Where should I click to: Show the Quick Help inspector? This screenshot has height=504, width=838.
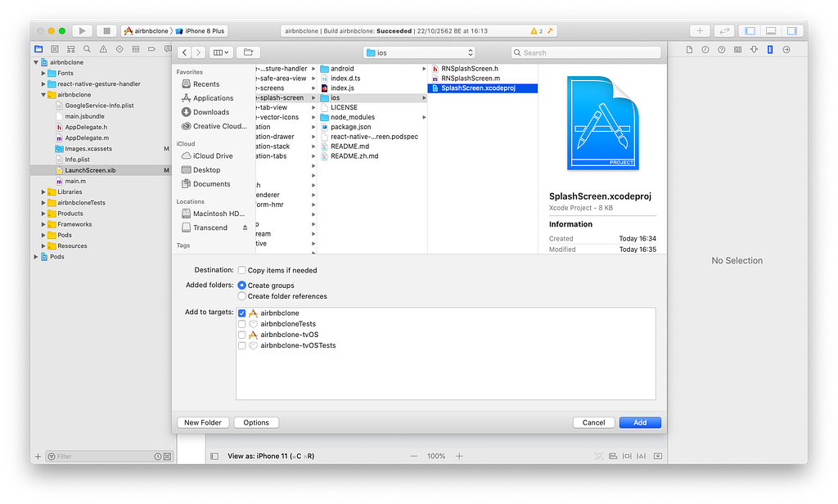coord(722,50)
